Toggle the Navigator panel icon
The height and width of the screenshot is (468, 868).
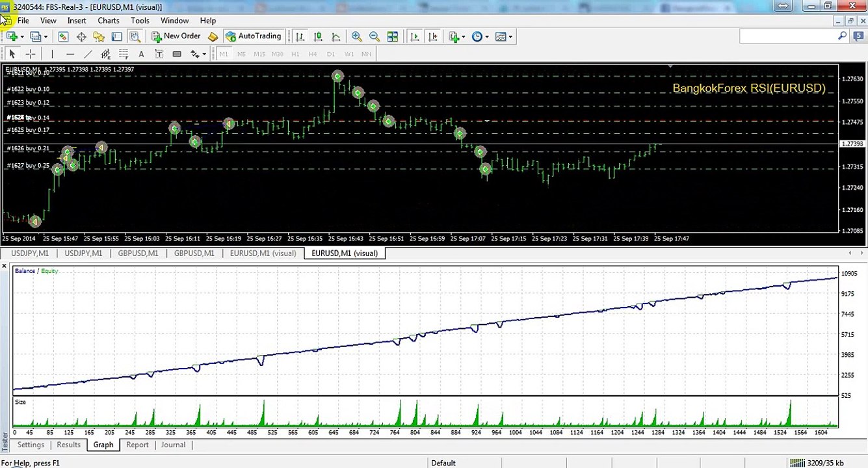pos(99,37)
